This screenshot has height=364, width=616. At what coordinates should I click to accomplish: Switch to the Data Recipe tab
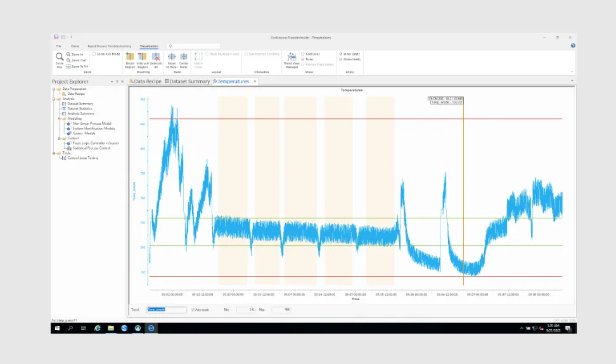tap(145, 81)
